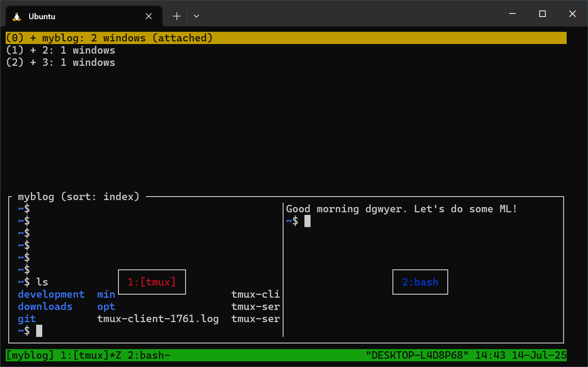The width and height of the screenshot is (588, 367).
Task: Open a new terminal tab with the plus button
Action: click(x=176, y=16)
